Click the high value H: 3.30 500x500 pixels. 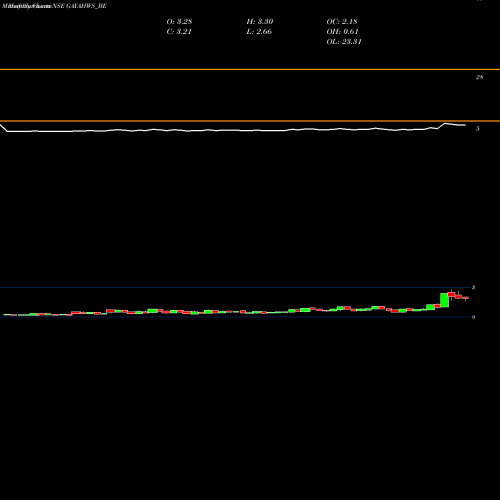(x=260, y=21)
